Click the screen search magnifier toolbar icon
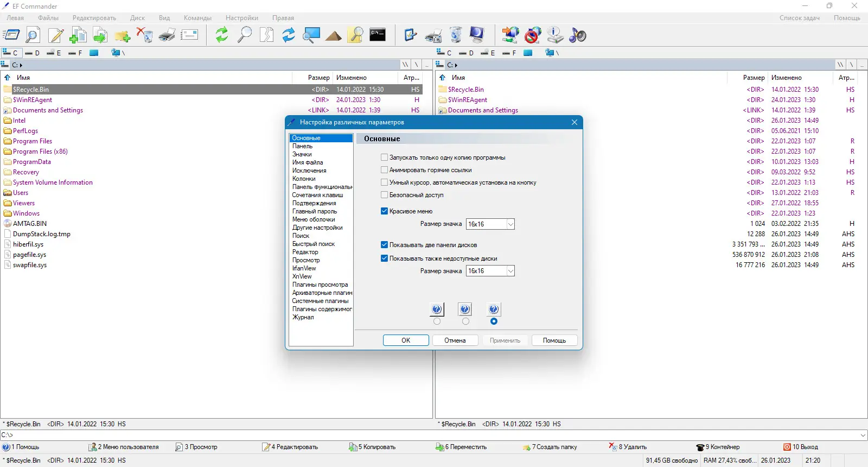868x467 pixels. tap(311, 35)
